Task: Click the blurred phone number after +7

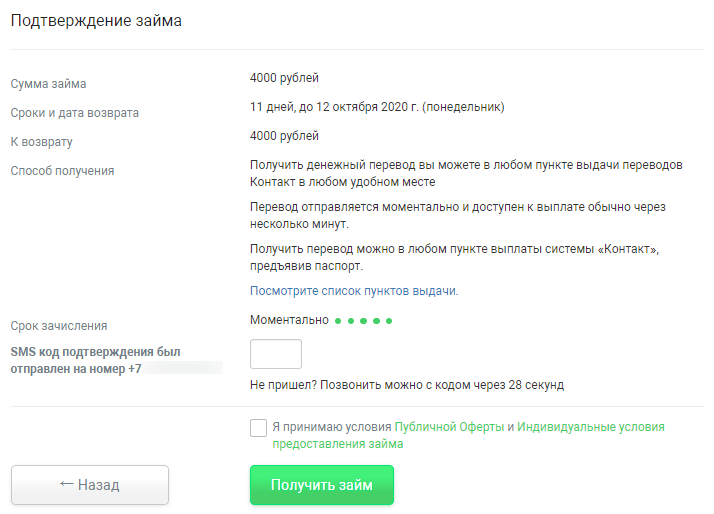Action: 183,368
